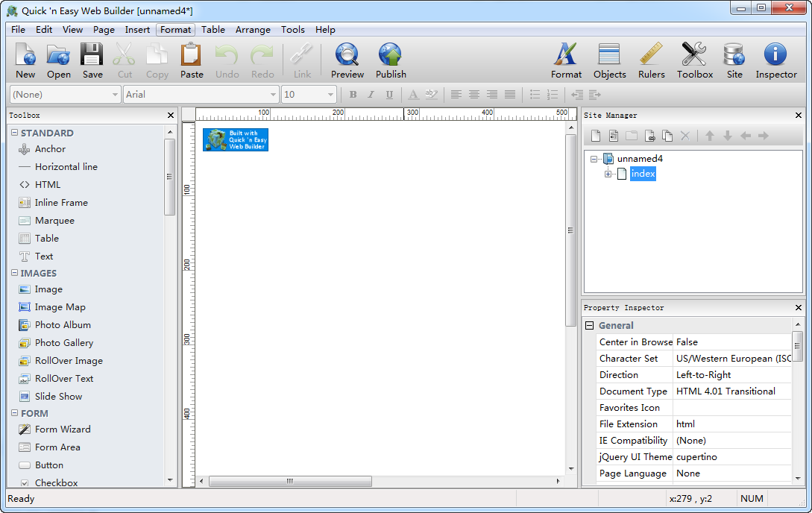The image size is (812, 513).
Task: Click the Site toolbar icon
Action: pos(734,60)
